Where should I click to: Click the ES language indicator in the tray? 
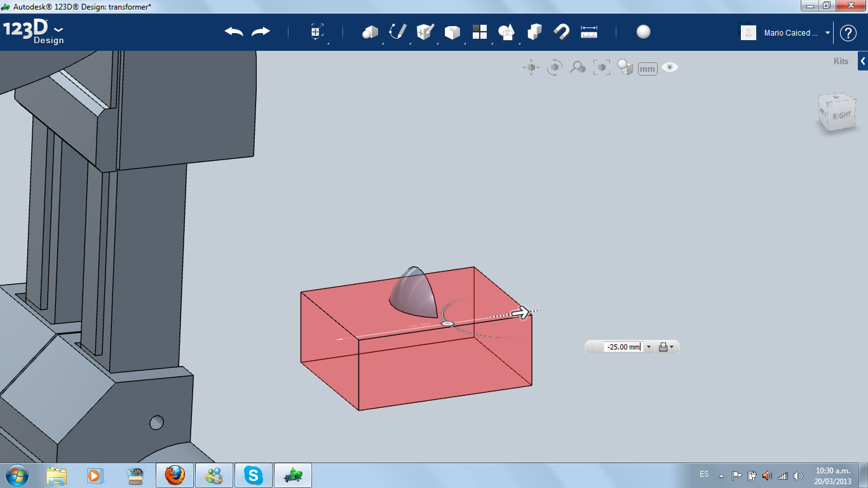tap(704, 474)
